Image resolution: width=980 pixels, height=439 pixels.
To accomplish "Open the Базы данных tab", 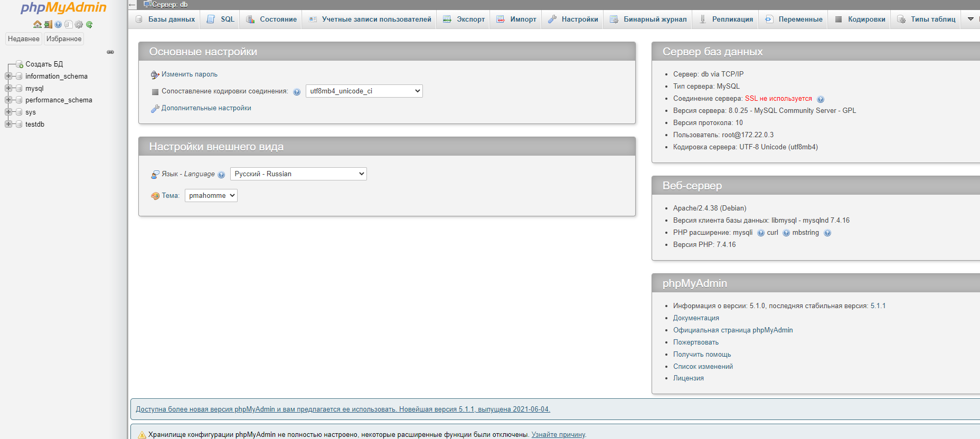I will (x=165, y=19).
